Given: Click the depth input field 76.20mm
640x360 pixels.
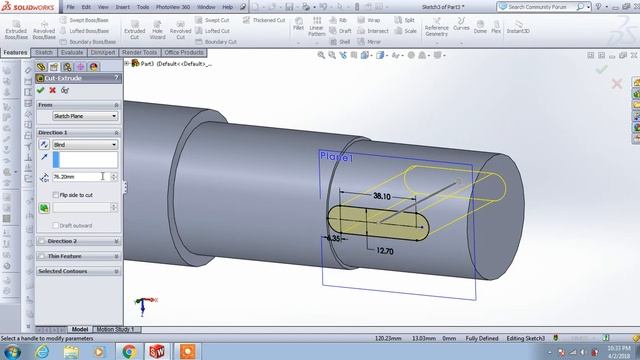Looking at the screenshot, I should (x=81, y=177).
